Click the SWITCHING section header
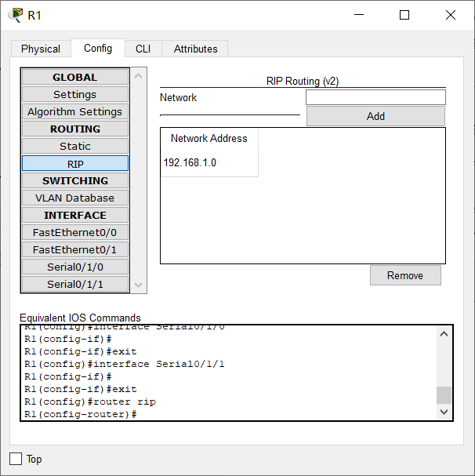The image size is (475, 476). coord(75,180)
